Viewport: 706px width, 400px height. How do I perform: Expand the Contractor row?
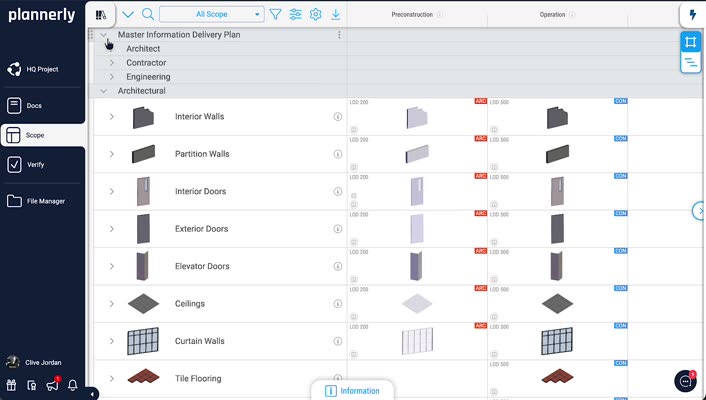pyautogui.click(x=112, y=63)
